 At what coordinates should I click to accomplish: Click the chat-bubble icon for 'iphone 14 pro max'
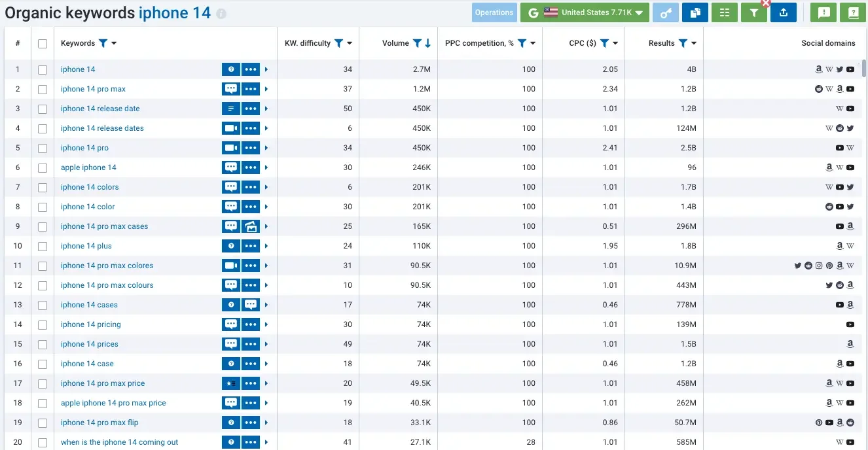coord(231,89)
